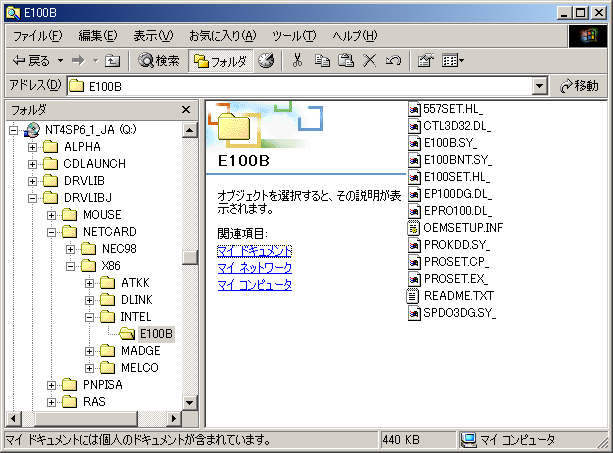Open the マイ ネットワーク link

[x=255, y=268]
